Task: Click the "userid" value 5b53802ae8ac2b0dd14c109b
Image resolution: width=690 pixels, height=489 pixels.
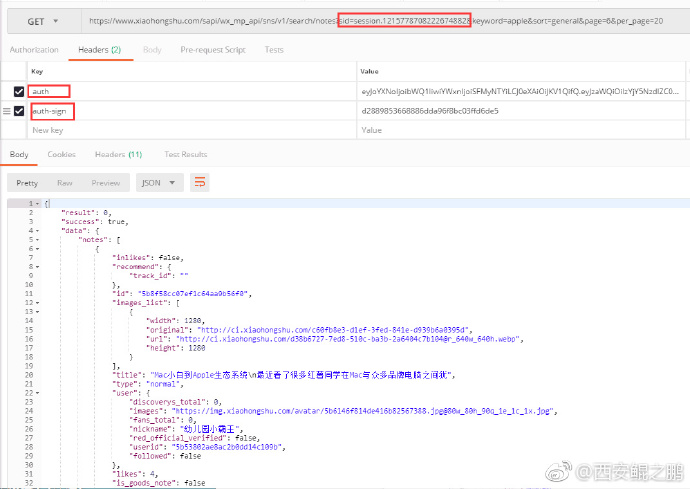Action: pos(227,447)
